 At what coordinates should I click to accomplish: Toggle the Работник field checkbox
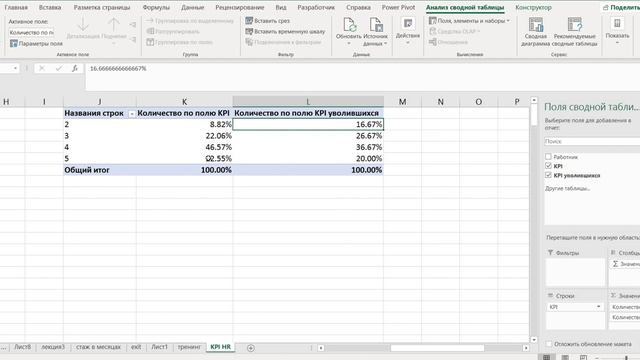[x=548, y=157]
